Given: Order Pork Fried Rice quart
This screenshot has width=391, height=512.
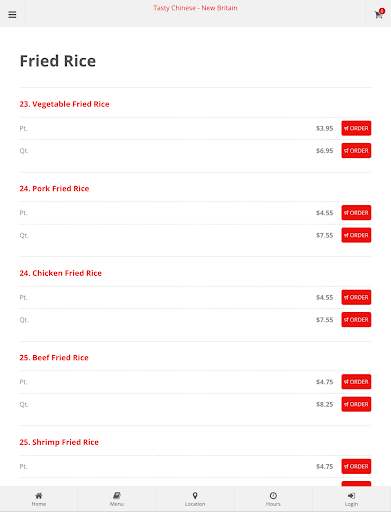Looking at the screenshot, I should click(356, 235).
